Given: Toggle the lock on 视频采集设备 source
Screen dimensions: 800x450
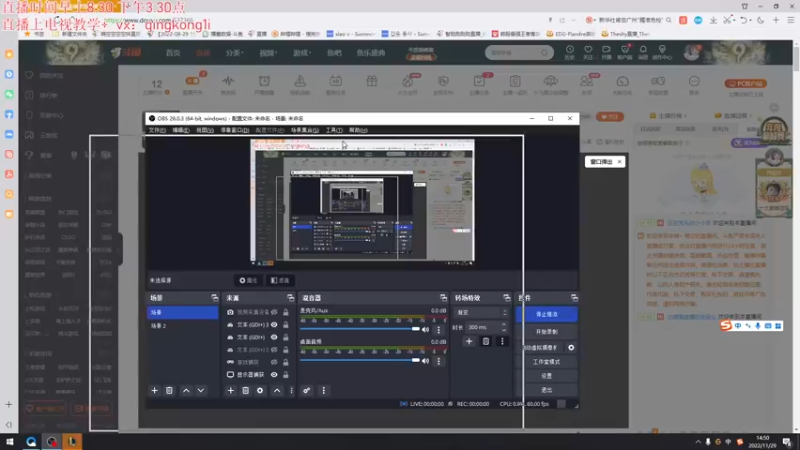Looking at the screenshot, I should [286, 312].
